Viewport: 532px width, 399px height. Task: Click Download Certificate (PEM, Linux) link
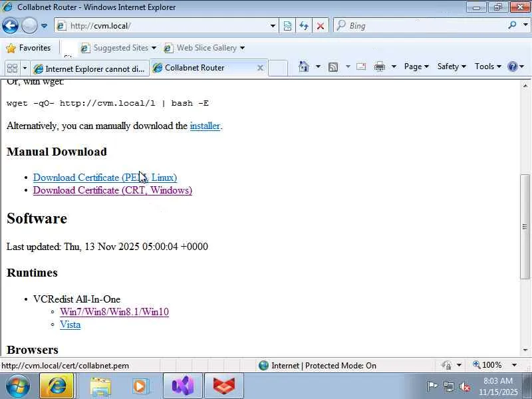pyautogui.click(x=105, y=178)
